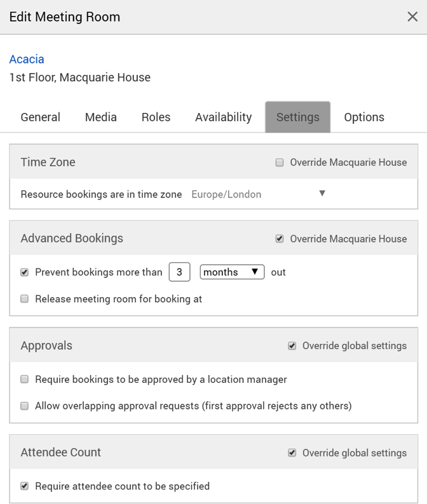Click the booking limit number field
Viewport: 427px width, 504px height.
pos(180,272)
